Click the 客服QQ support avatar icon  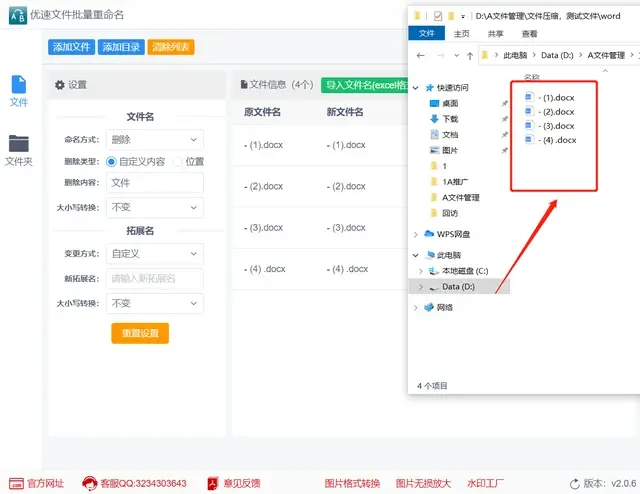89,483
